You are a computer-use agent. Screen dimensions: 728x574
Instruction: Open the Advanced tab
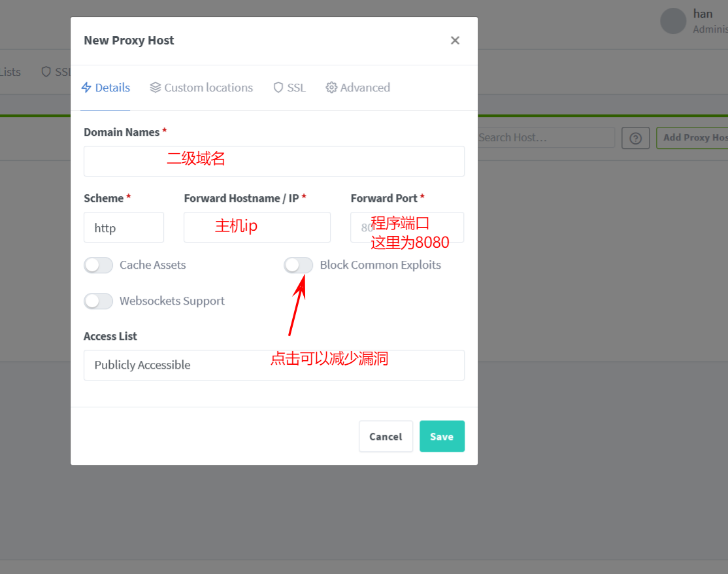357,88
